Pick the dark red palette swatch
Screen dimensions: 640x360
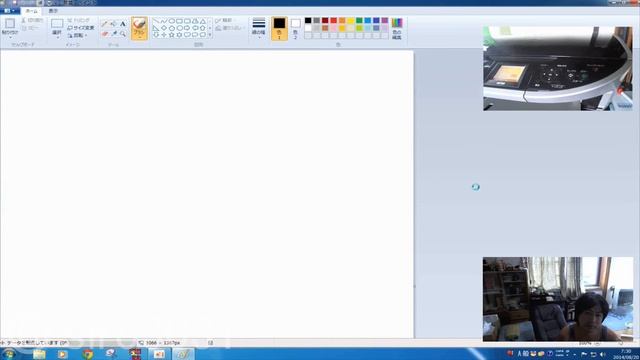click(x=325, y=20)
